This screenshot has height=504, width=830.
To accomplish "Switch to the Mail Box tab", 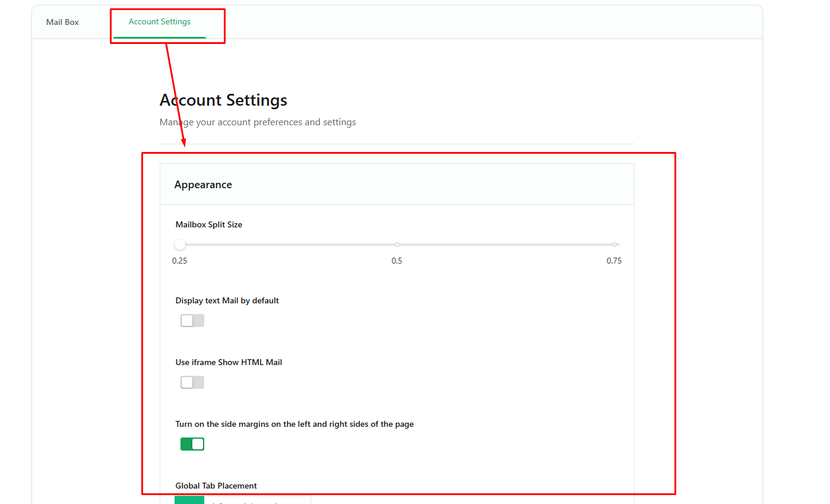I will pos(62,22).
